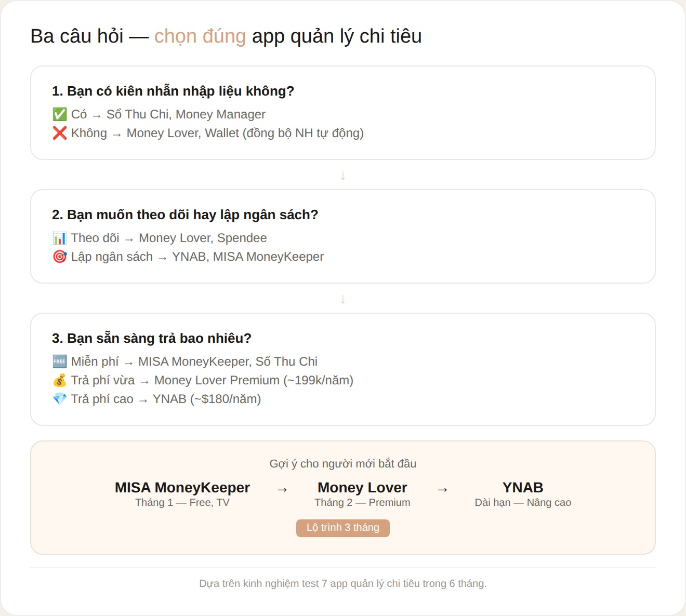
Task: Click the subtitle "Tháng 2 — Premium"
Action: [x=362, y=503]
